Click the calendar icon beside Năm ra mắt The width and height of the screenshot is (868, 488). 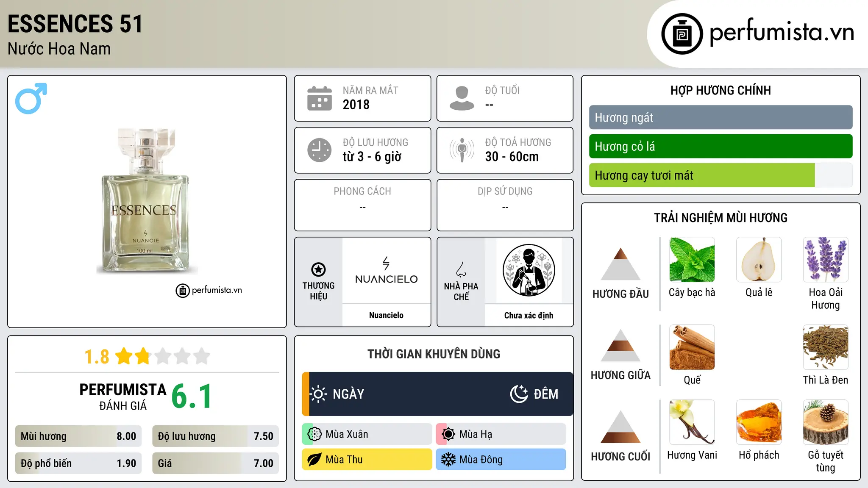320,98
